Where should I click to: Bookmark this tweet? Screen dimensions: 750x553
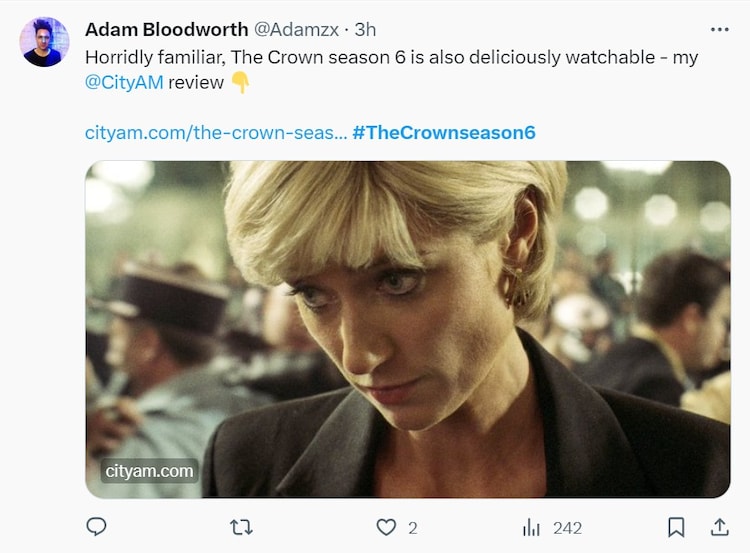[x=676, y=527]
